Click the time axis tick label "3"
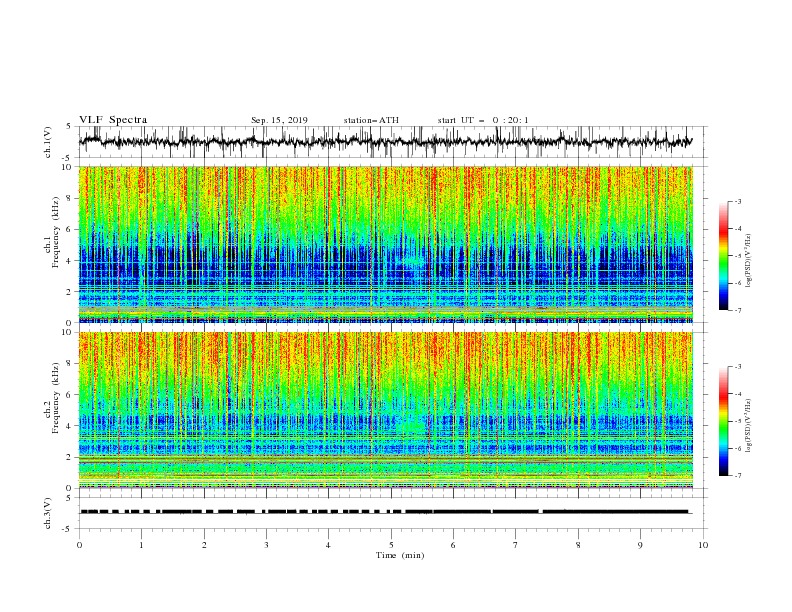792x612 pixels. [x=266, y=545]
